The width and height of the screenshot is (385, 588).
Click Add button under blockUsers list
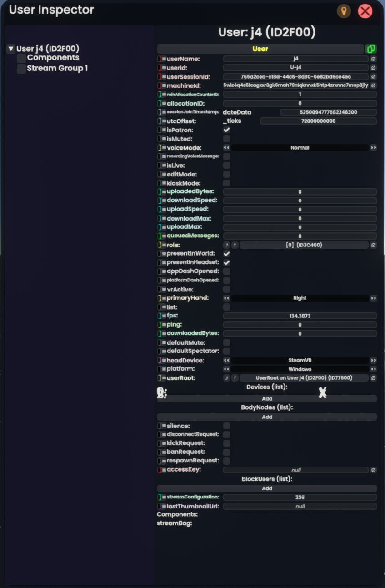tap(267, 488)
